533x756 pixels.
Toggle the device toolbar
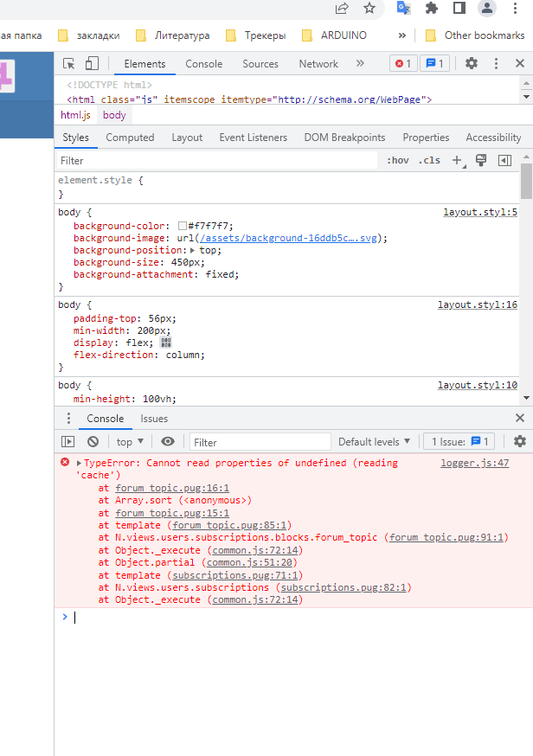(92, 63)
